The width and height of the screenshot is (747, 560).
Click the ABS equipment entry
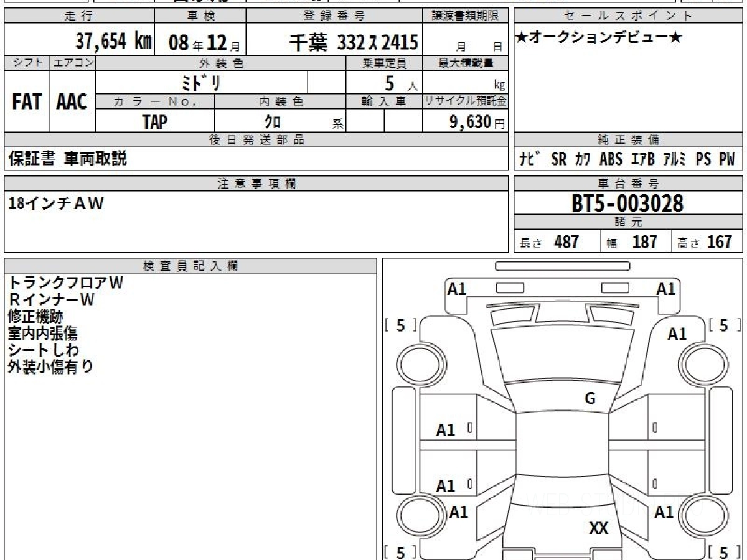pos(611,159)
